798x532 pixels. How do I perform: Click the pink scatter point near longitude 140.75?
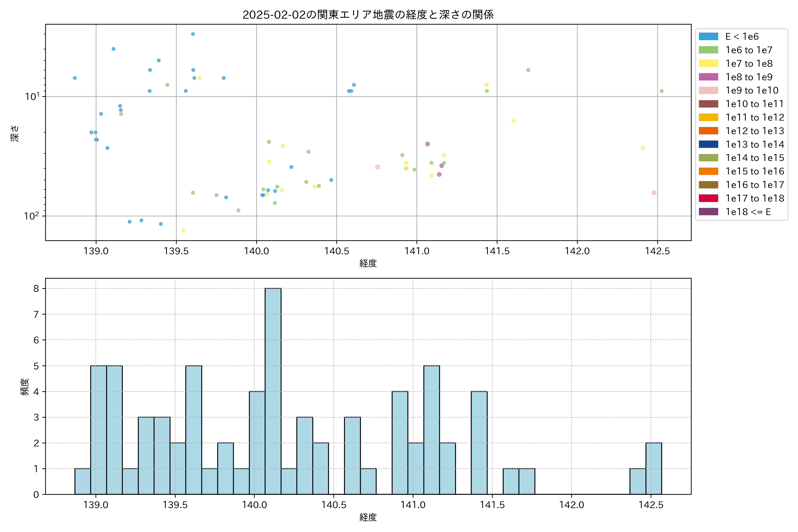(377, 167)
